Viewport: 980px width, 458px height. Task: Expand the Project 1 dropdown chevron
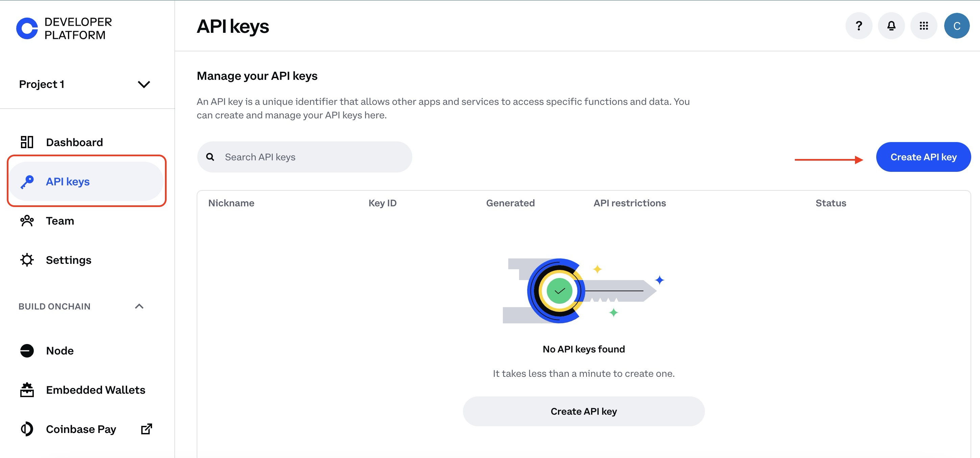[144, 84]
